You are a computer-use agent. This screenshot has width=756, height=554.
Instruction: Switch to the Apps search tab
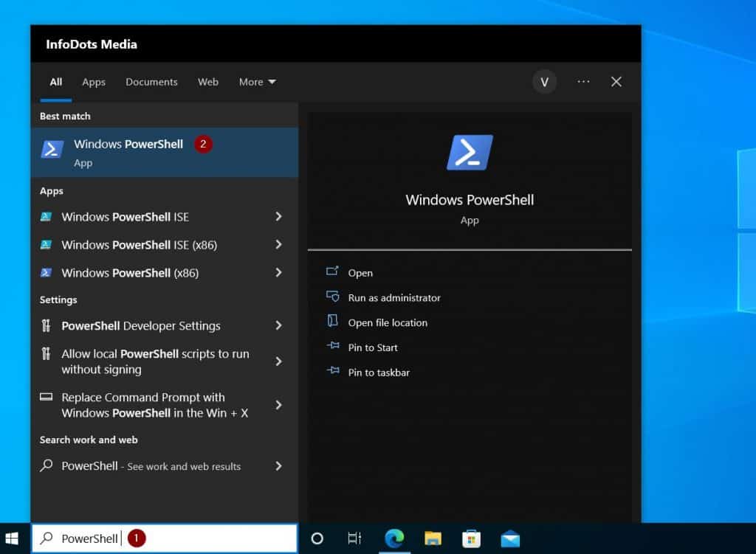[94, 82]
